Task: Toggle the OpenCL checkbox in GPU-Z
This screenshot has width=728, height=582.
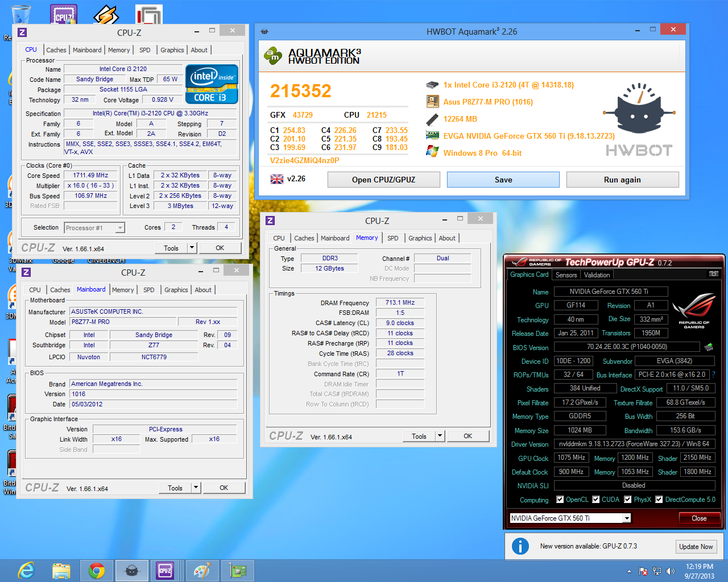Action: (x=560, y=500)
